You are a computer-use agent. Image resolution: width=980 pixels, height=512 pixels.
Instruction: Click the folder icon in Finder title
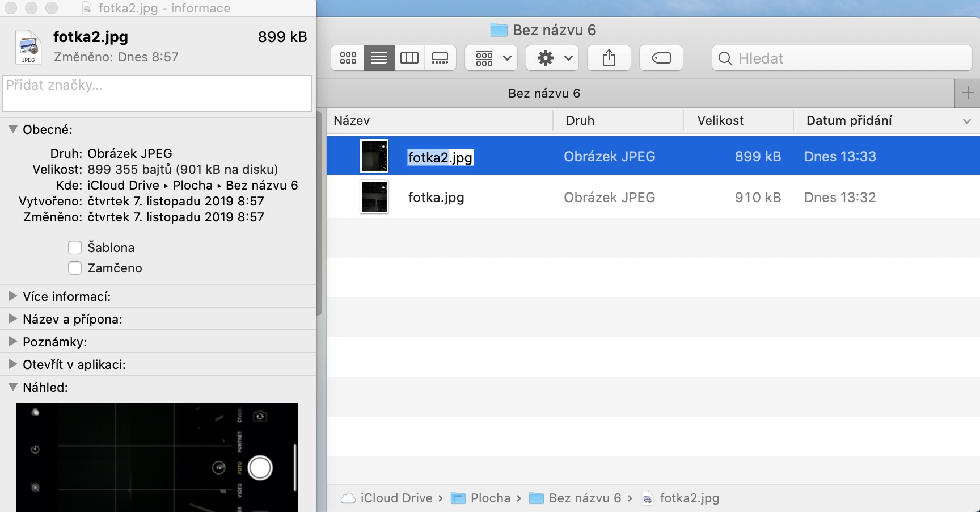(499, 30)
